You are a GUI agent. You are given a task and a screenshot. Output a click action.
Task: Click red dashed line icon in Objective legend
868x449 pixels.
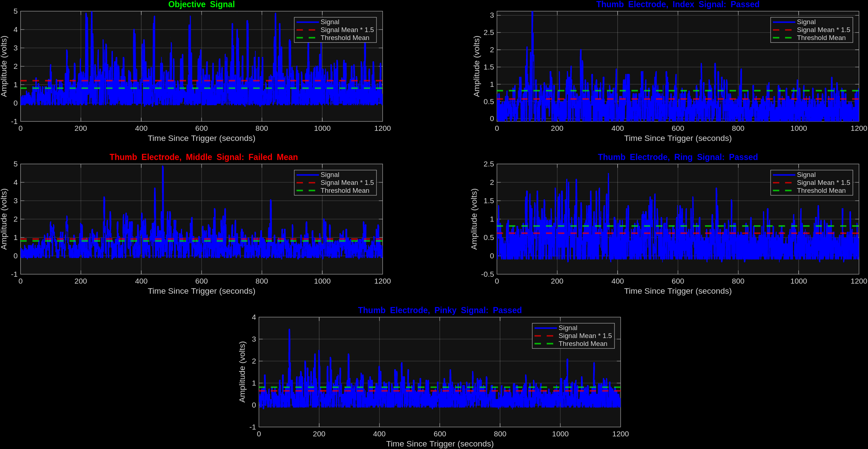pyautogui.click(x=307, y=30)
